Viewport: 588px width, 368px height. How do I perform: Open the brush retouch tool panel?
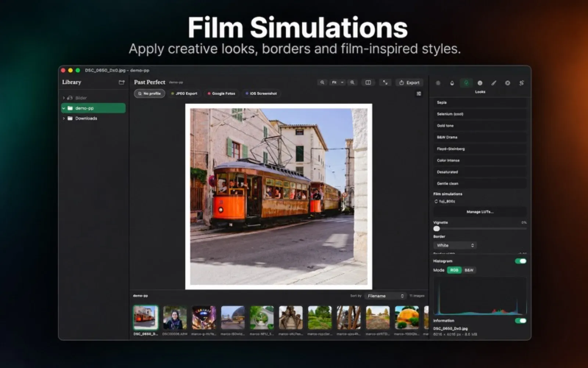coord(494,83)
